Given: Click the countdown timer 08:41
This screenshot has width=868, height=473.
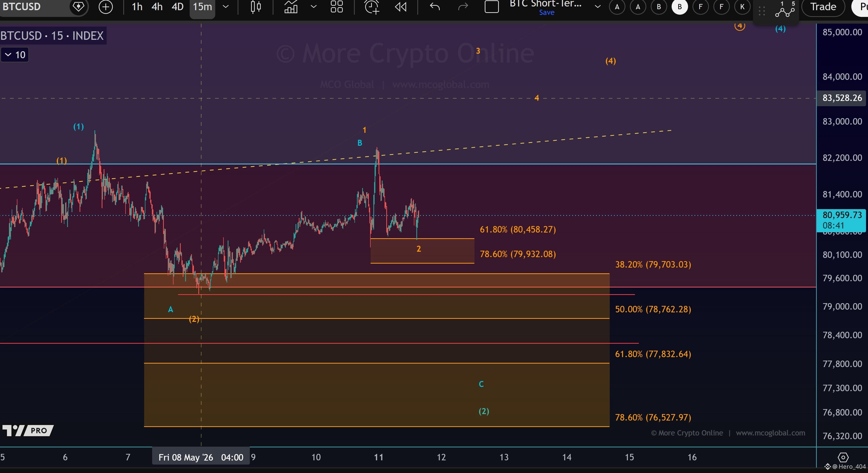Looking at the screenshot, I should click(x=833, y=226).
